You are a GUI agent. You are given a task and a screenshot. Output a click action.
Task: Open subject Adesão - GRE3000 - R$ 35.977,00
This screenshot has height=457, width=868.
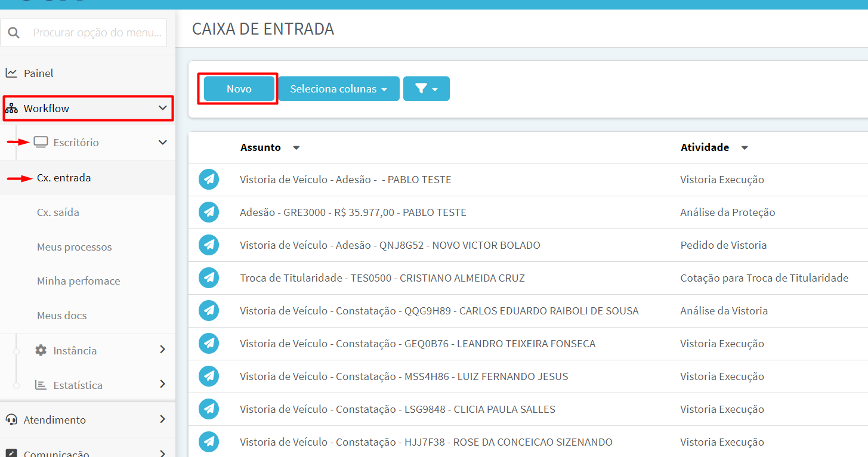(x=353, y=212)
